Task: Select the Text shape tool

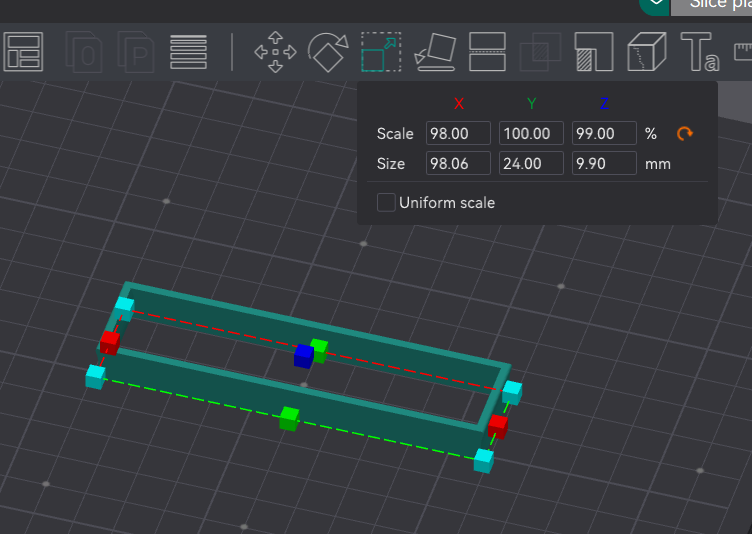Action: tap(700, 52)
